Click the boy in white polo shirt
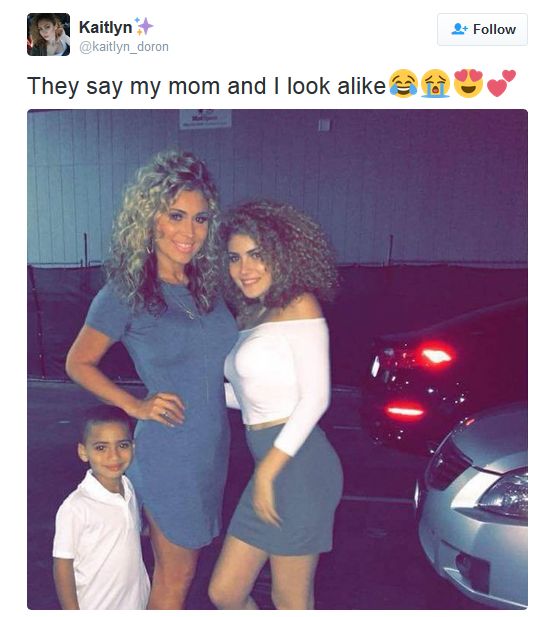 pos(100,508)
